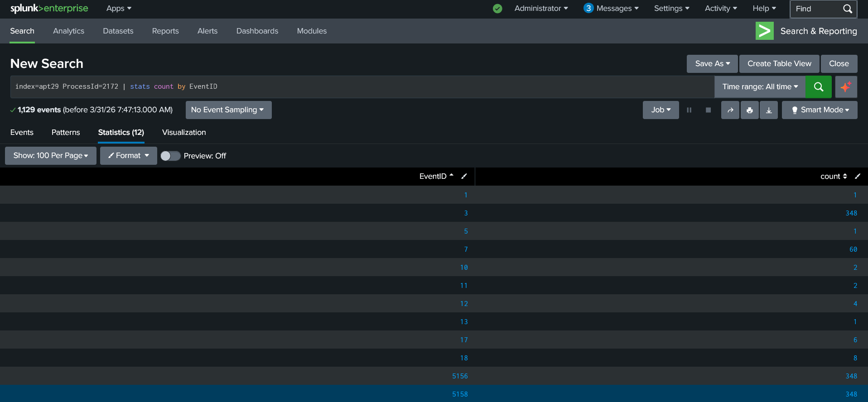Click the magnifier icon in Find box
Image resolution: width=868 pixels, height=402 pixels.
[848, 9]
